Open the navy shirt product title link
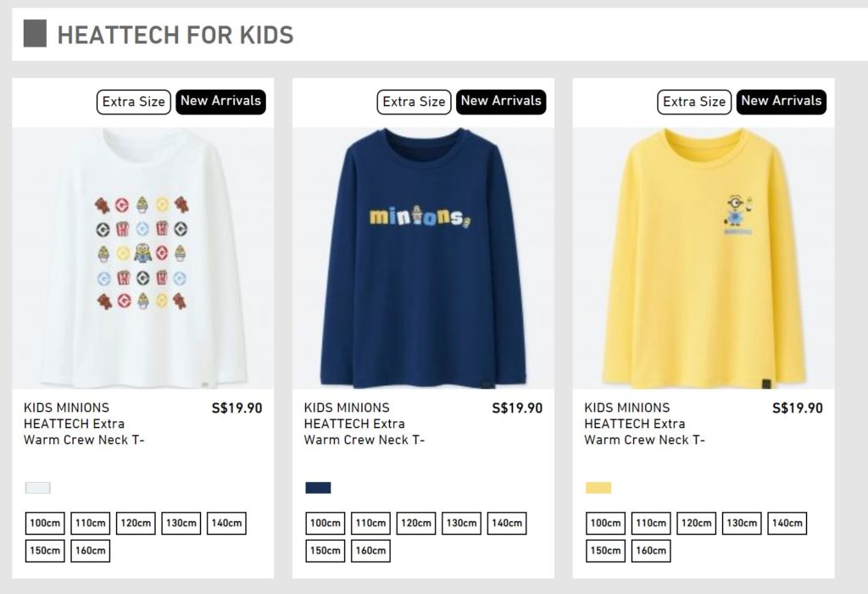 coord(364,424)
